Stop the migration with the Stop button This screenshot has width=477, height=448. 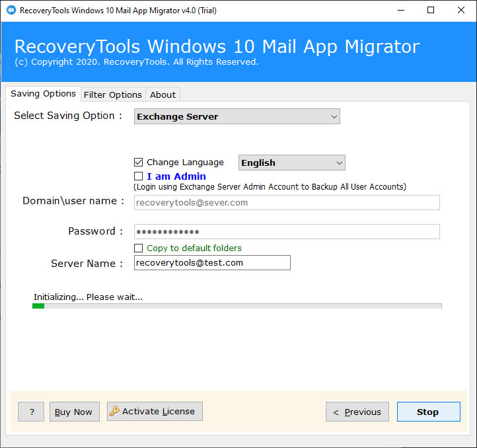tap(429, 412)
